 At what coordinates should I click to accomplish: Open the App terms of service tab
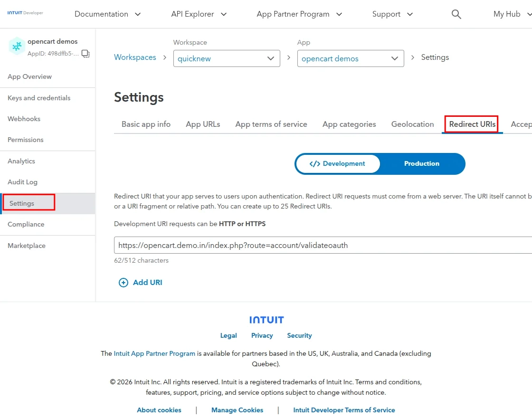point(271,124)
